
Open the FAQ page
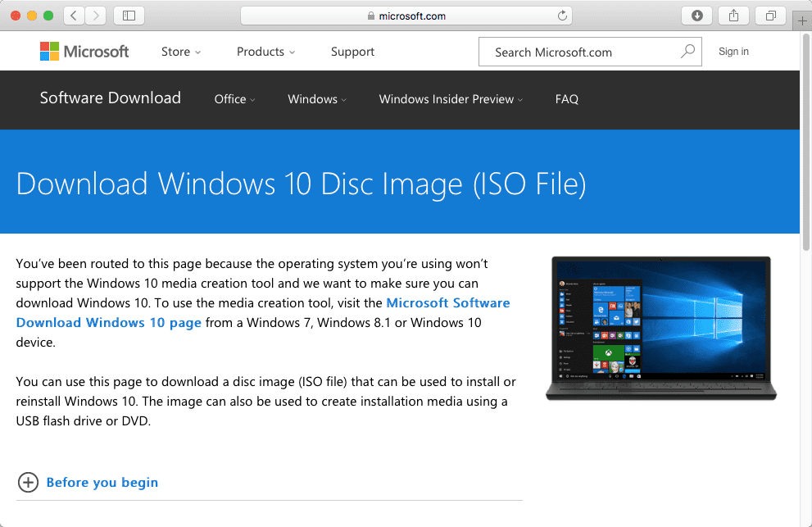click(x=566, y=99)
